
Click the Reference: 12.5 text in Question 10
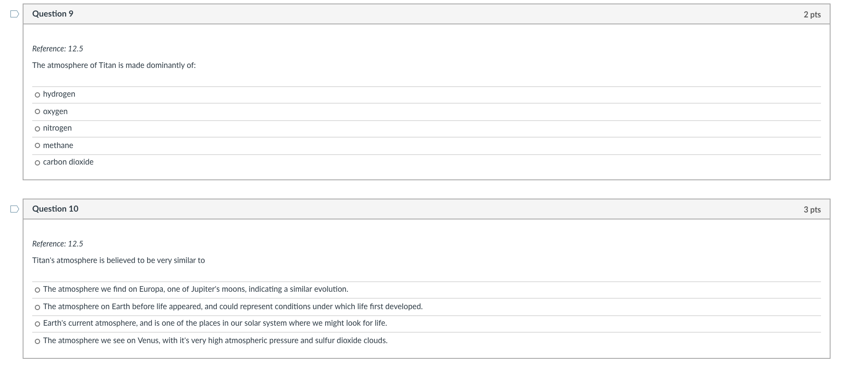pyautogui.click(x=57, y=244)
